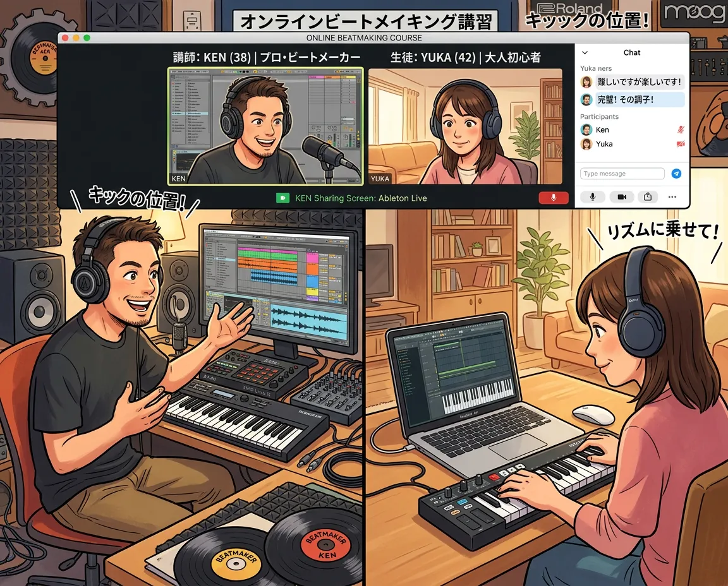Click the ONLINE BEATMAKING COURSE window title
The height and width of the screenshot is (586, 728).
[x=364, y=38]
